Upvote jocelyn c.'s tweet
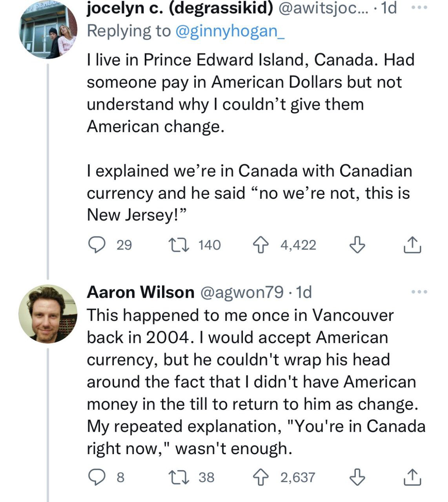The width and height of the screenshot is (448, 502). click(260, 245)
